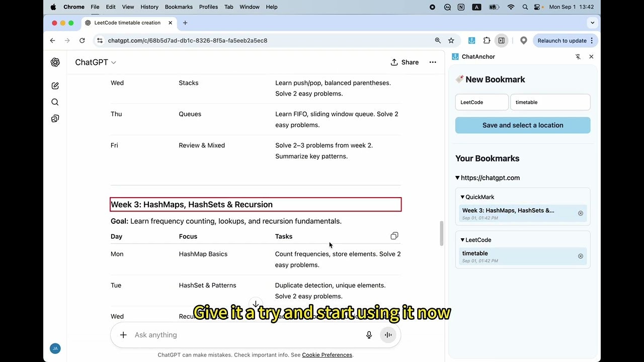Open location pin extension icon
This screenshot has width=644, height=362.
[x=524, y=41]
